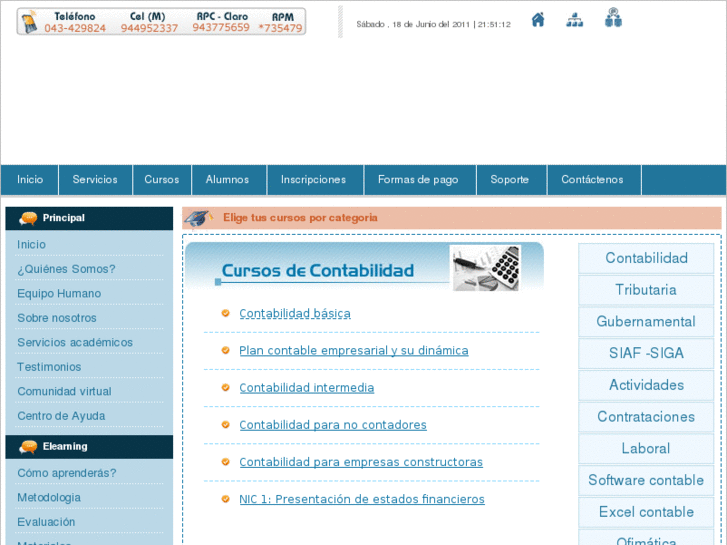727x545 pixels.
Task: Click the bullet icon next to Contabilidad intermedia
Action: (x=225, y=387)
